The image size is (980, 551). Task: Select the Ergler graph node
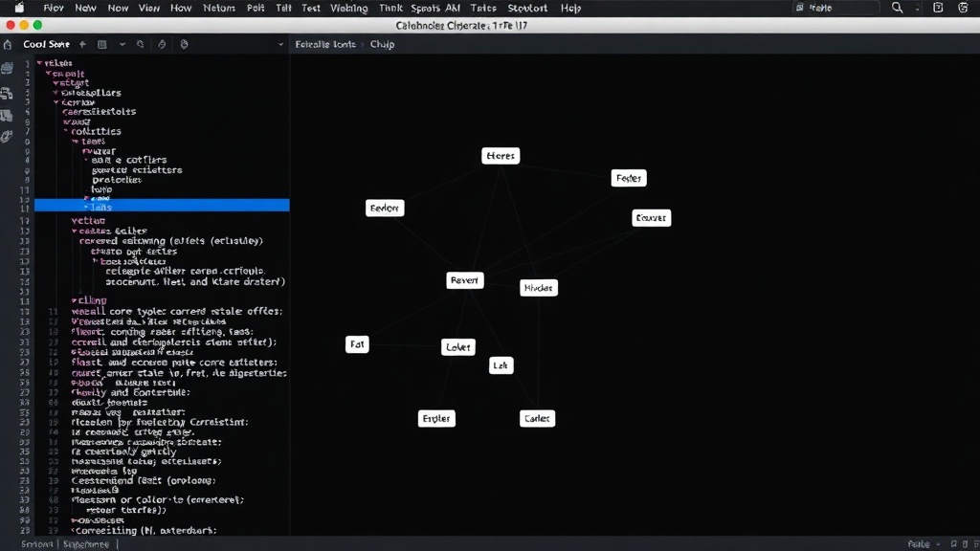pos(436,419)
